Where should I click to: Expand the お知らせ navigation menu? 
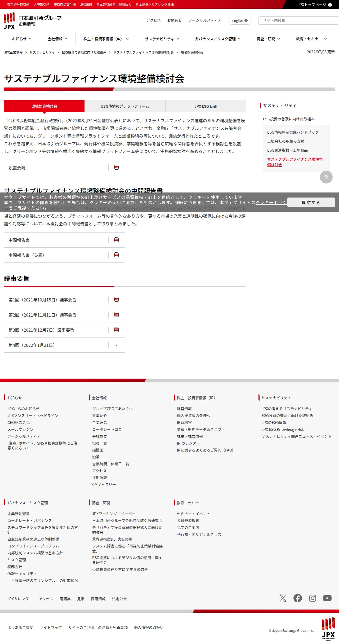22,39
